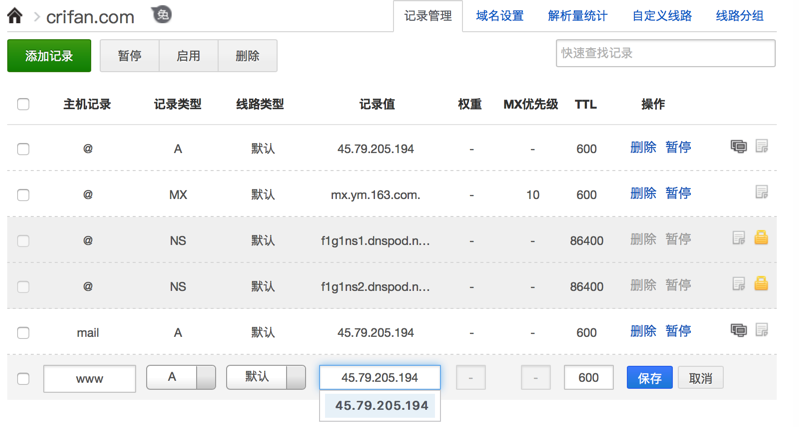Choose the 45.79.205.194 autocomplete suggestion
This screenshot has height=427, width=799.
381,406
